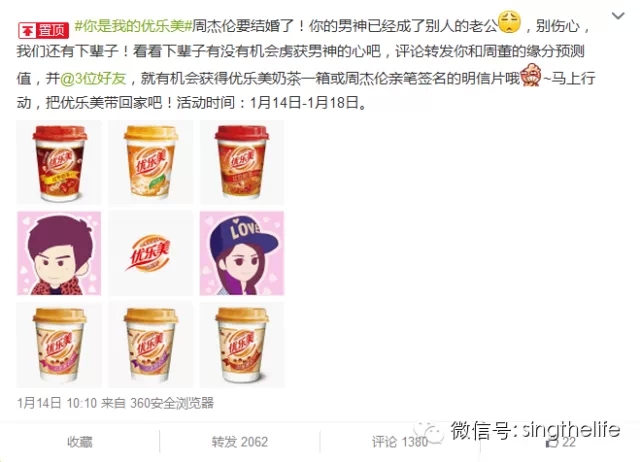Click the @3位好友 mention link
Viewport: 640px width, 462px height.
point(93,78)
